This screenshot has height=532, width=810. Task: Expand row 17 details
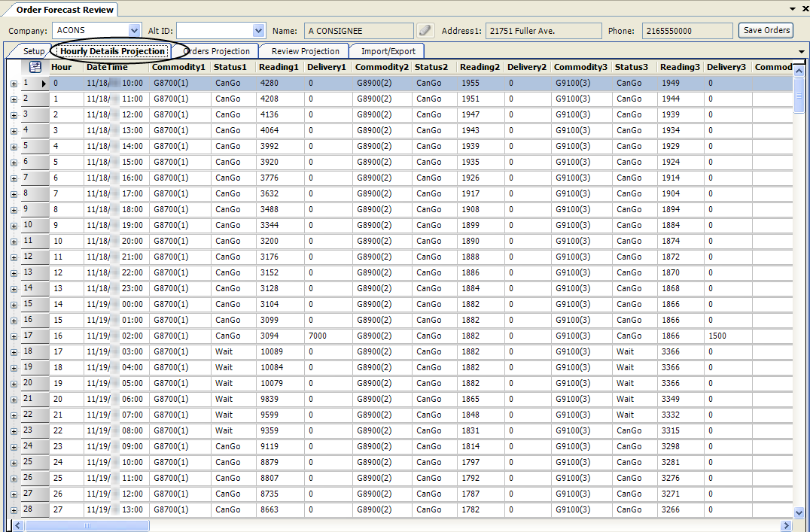pyautogui.click(x=14, y=336)
